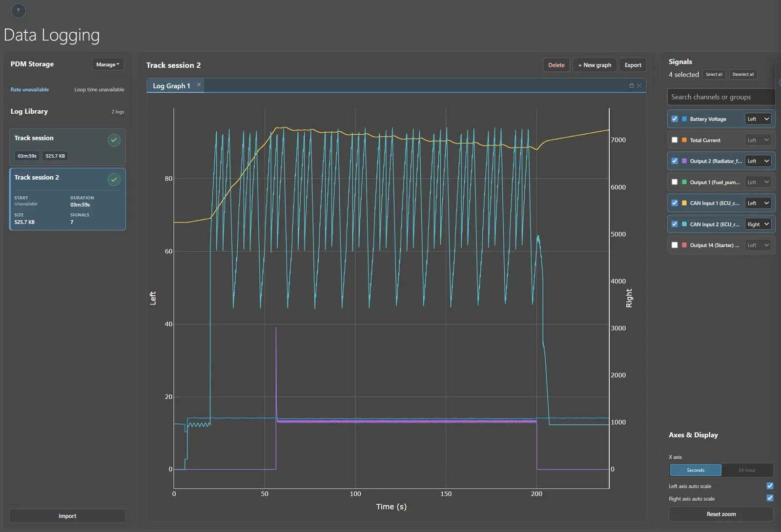Uncheck Output 2 Radiator fan signal
The image size is (781, 532).
[x=675, y=161]
